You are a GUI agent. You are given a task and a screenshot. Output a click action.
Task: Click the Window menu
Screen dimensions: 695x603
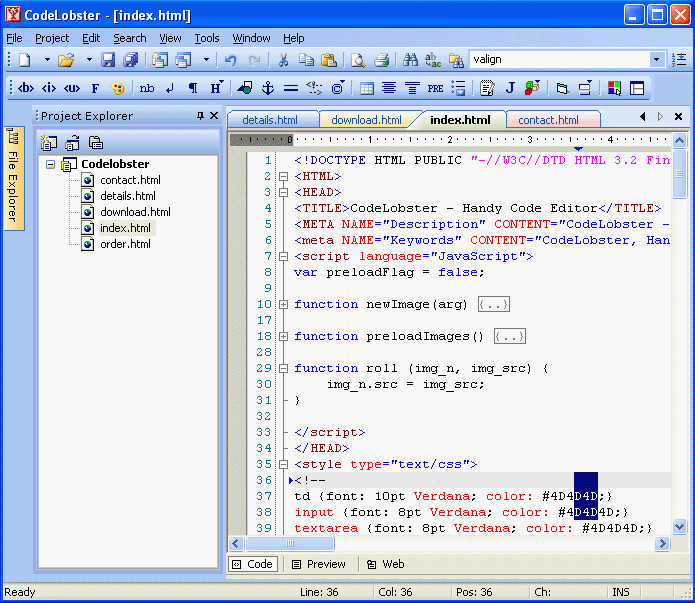(251, 38)
